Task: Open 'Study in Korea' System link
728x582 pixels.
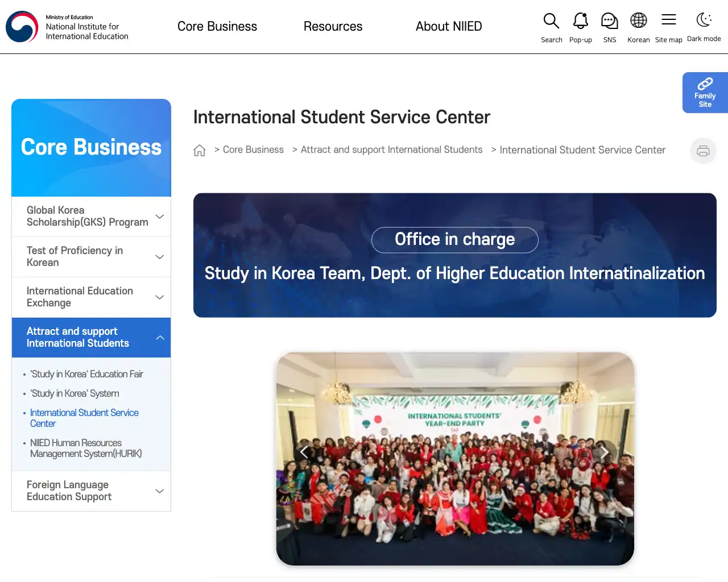Action: tap(75, 393)
